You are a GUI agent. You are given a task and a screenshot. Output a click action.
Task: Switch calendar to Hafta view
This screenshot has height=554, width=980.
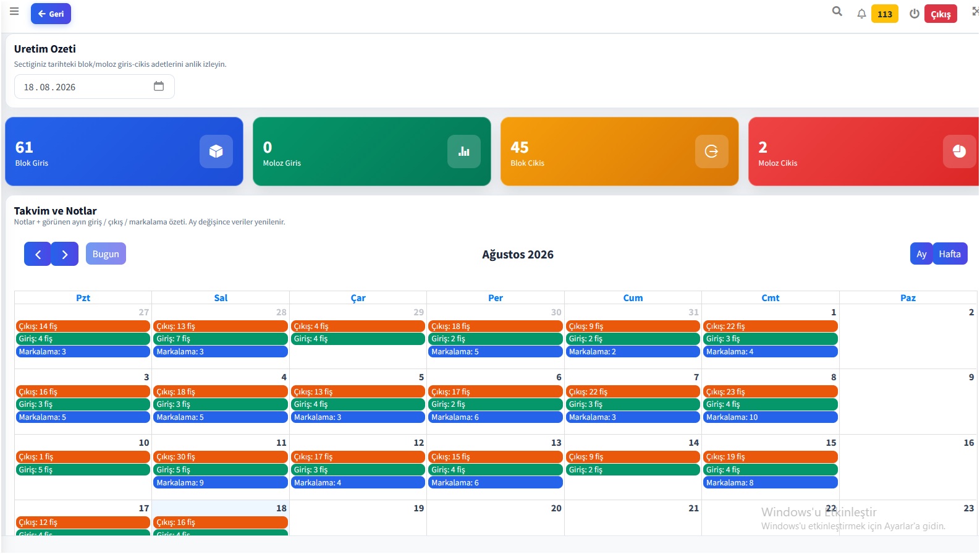[950, 254]
